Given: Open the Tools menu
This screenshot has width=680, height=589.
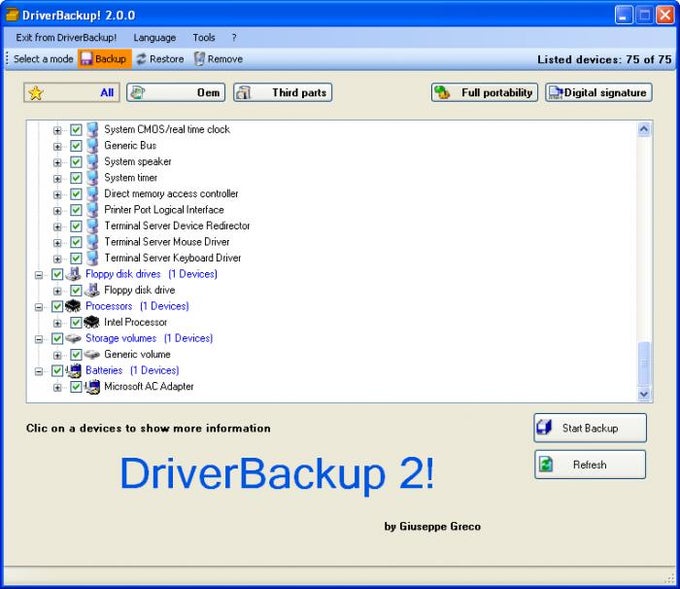Looking at the screenshot, I should tap(204, 38).
